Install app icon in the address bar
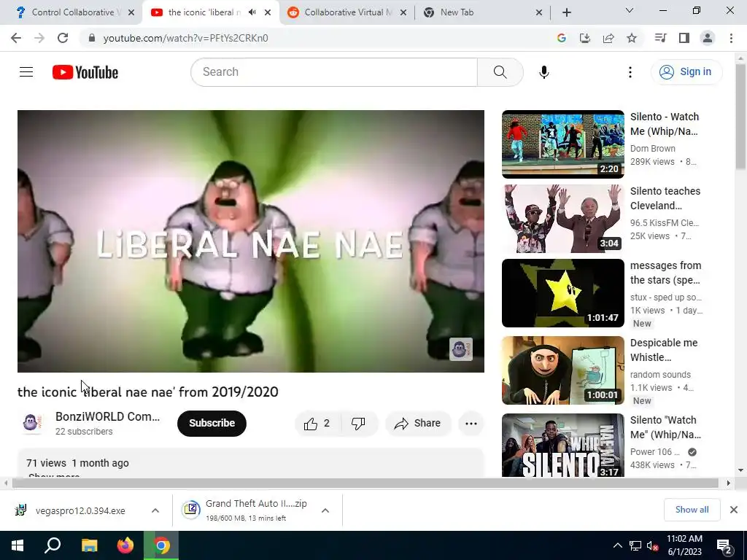Viewport: 747px width, 560px height. (x=584, y=38)
